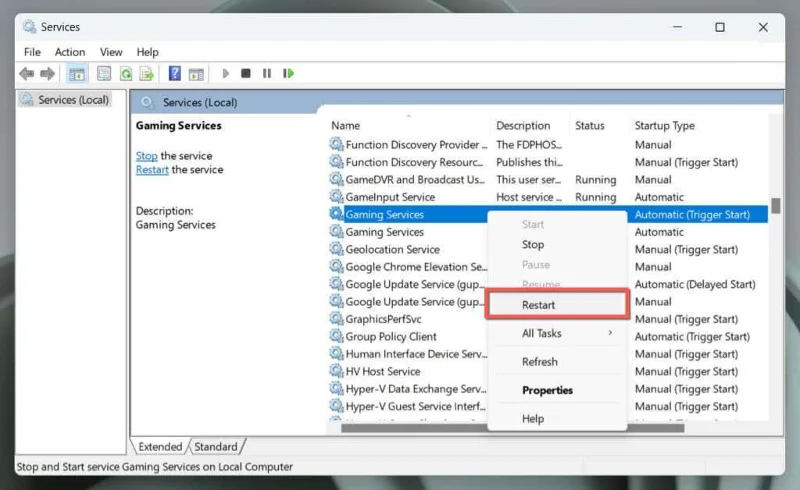Choose Properties from the context menu
This screenshot has width=800, height=490.
[547, 390]
